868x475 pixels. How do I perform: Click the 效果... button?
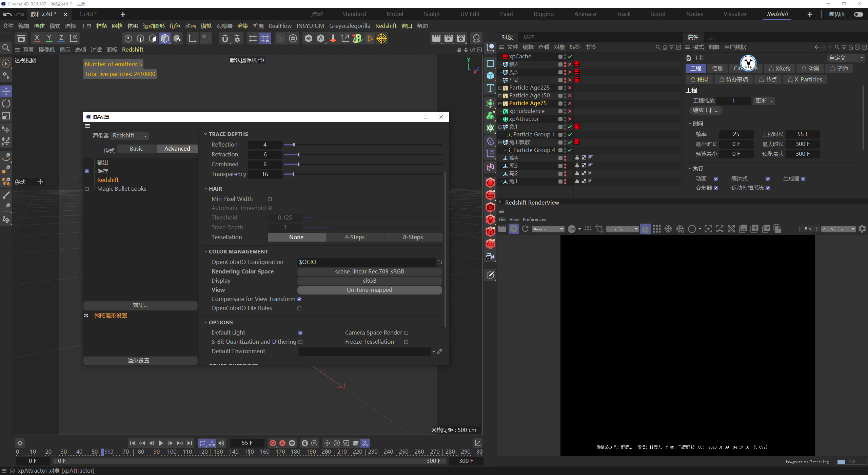[140, 305]
